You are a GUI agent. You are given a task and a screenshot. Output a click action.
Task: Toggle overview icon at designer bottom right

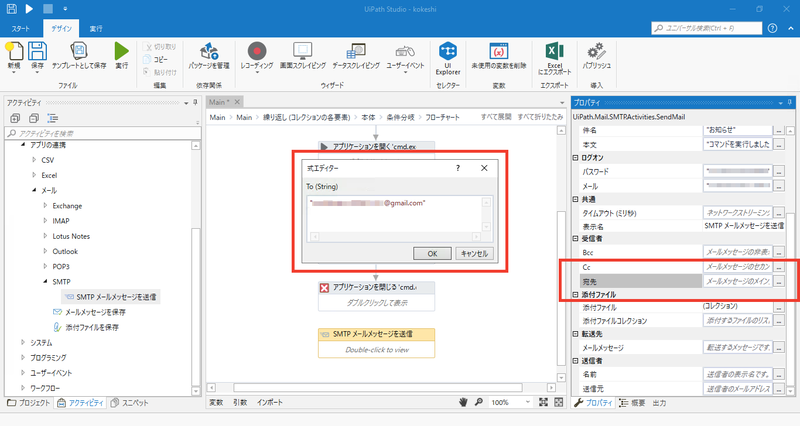point(559,402)
